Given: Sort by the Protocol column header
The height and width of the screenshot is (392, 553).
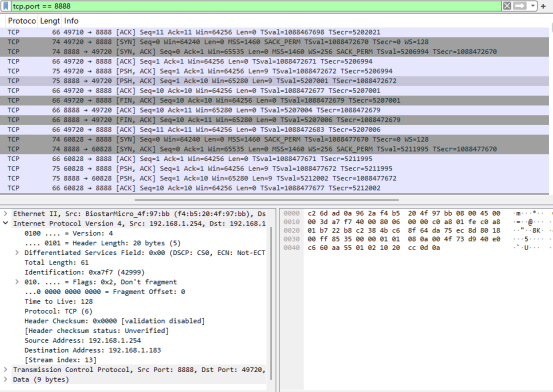Looking at the screenshot, I should [x=22, y=21].
